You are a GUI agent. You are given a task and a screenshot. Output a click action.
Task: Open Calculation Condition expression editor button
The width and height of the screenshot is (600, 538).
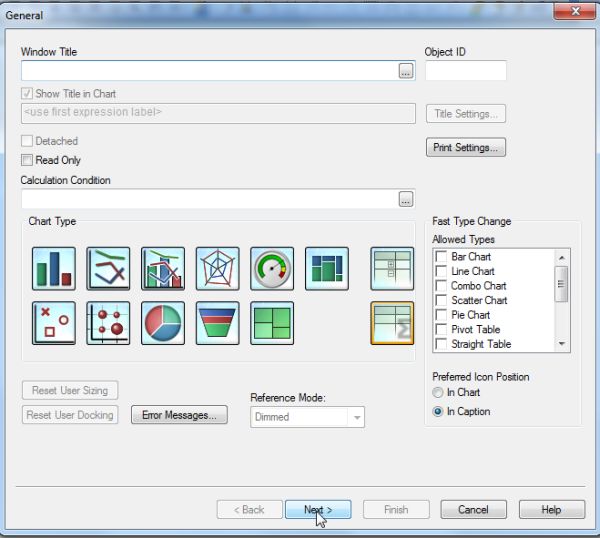(x=406, y=199)
